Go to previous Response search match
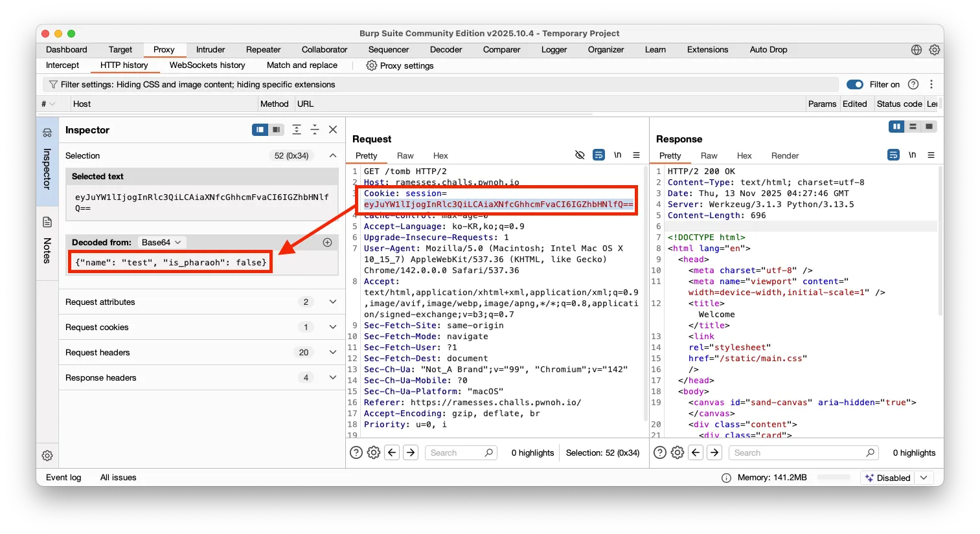The height and width of the screenshot is (534, 980). (696, 452)
